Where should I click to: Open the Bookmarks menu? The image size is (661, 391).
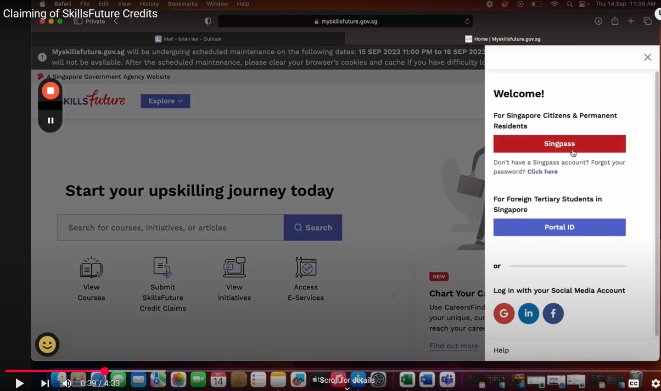tap(183, 4)
